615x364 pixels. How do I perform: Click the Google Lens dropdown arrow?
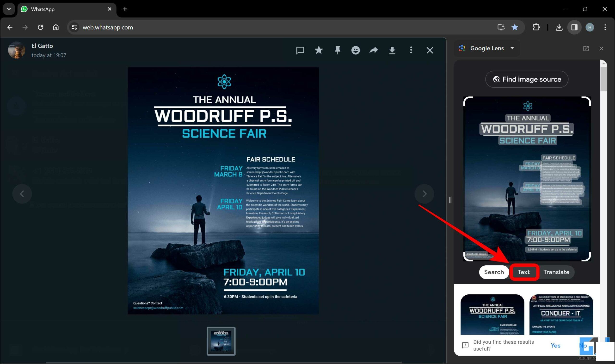pyautogui.click(x=512, y=48)
